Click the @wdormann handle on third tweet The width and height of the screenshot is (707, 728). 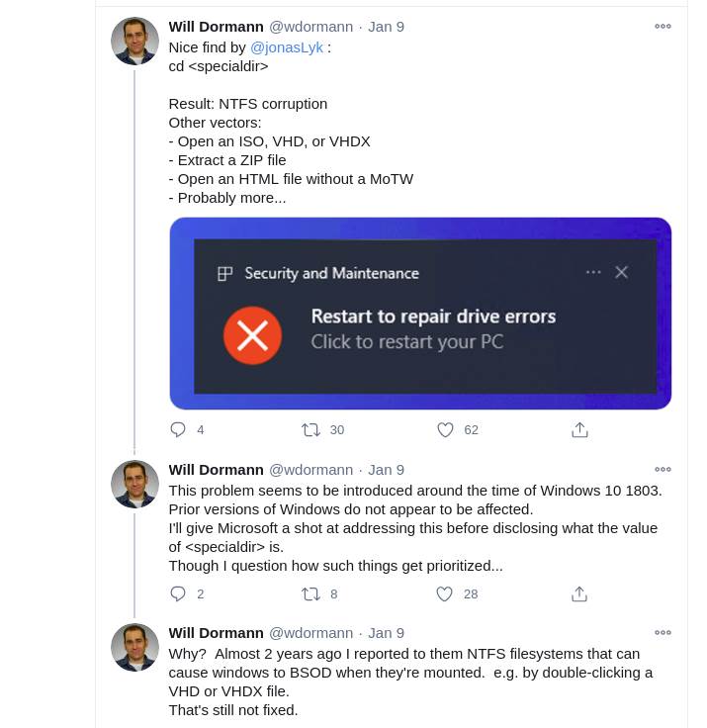pyautogui.click(x=310, y=633)
